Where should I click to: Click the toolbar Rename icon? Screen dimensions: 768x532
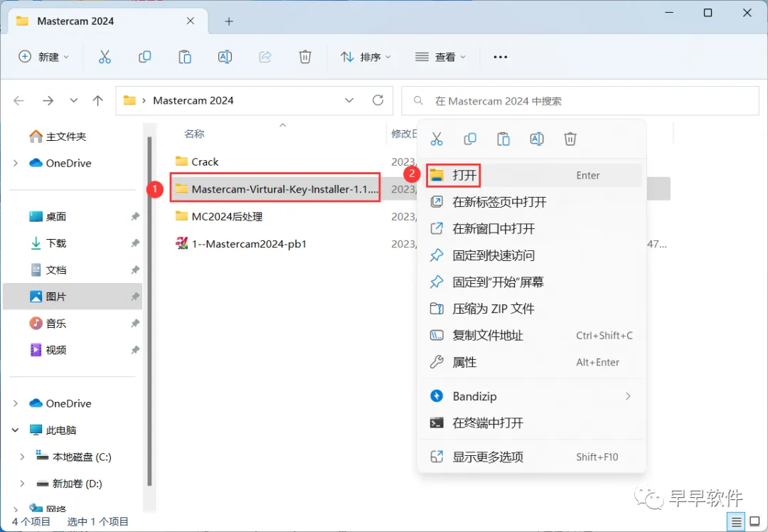point(225,57)
